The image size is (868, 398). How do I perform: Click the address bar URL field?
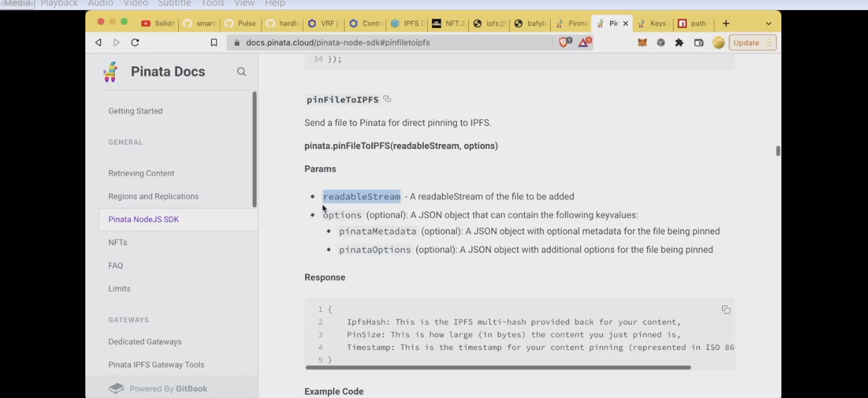[390, 43]
